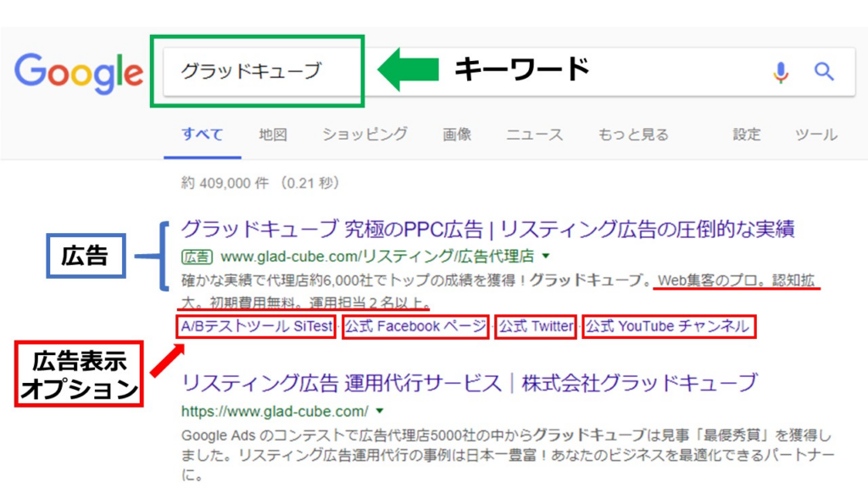Switch to the 地図 tab
Image resolution: width=868 pixels, height=488 pixels.
click(273, 135)
